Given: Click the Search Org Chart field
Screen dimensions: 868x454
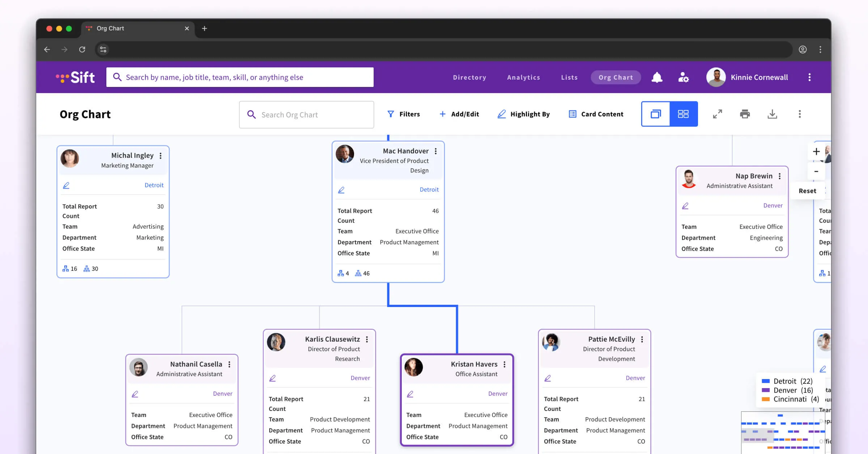Looking at the screenshot, I should (x=307, y=115).
